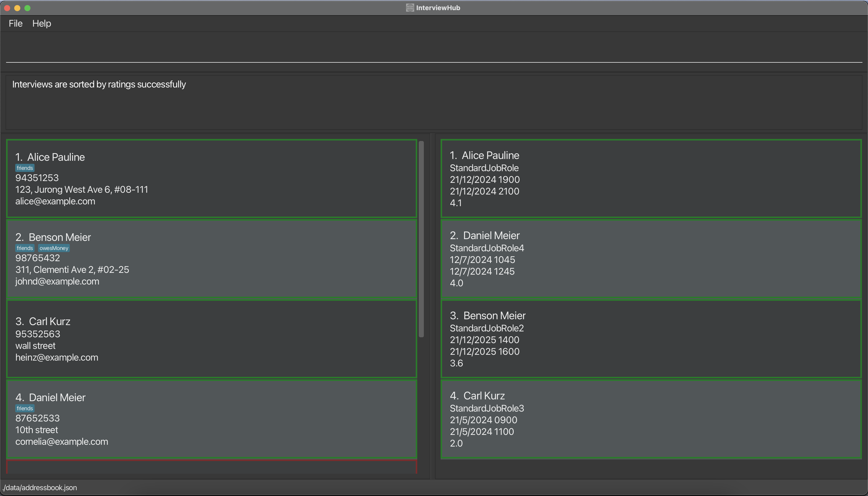Click the StandardJobRole2 label
Image resolution: width=868 pixels, height=496 pixels.
point(487,328)
